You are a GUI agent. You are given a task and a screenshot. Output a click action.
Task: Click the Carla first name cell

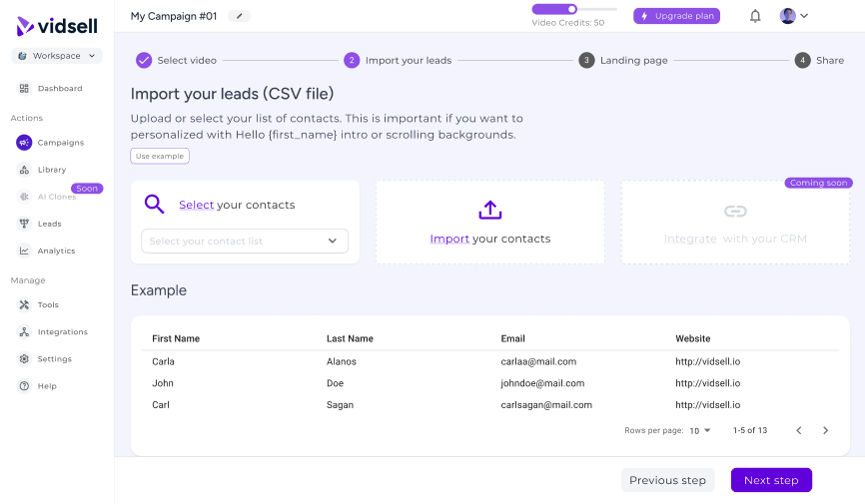[163, 361]
